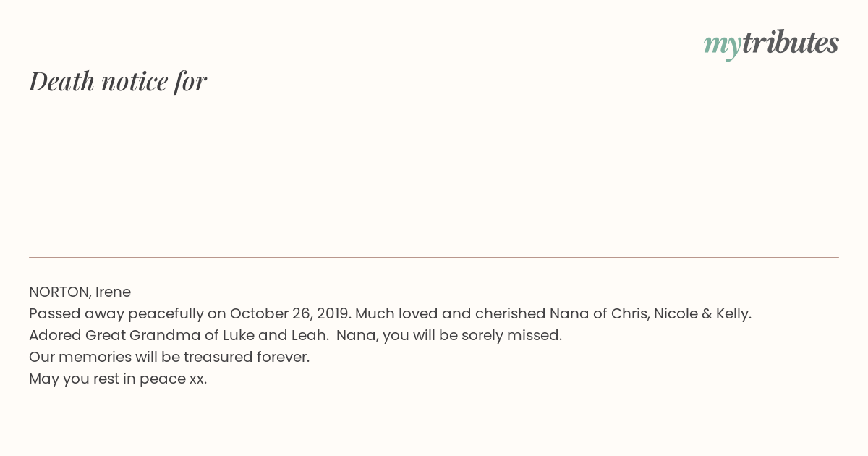Click the name "Chris"
Viewport: 868px width, 456px height.
click(x=629, y=314)
